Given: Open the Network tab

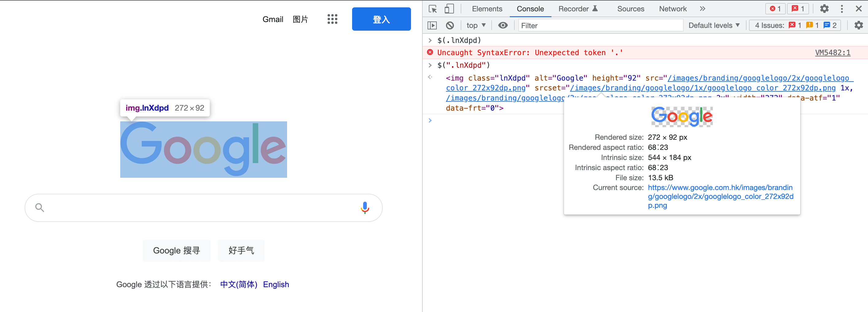Looking at the screenshot, I should click(673, 9).
